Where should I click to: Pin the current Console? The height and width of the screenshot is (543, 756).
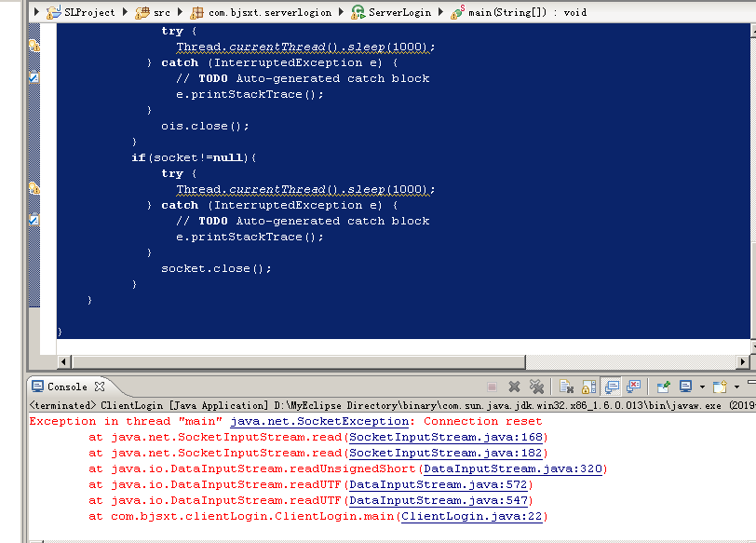tap(664, 387)
